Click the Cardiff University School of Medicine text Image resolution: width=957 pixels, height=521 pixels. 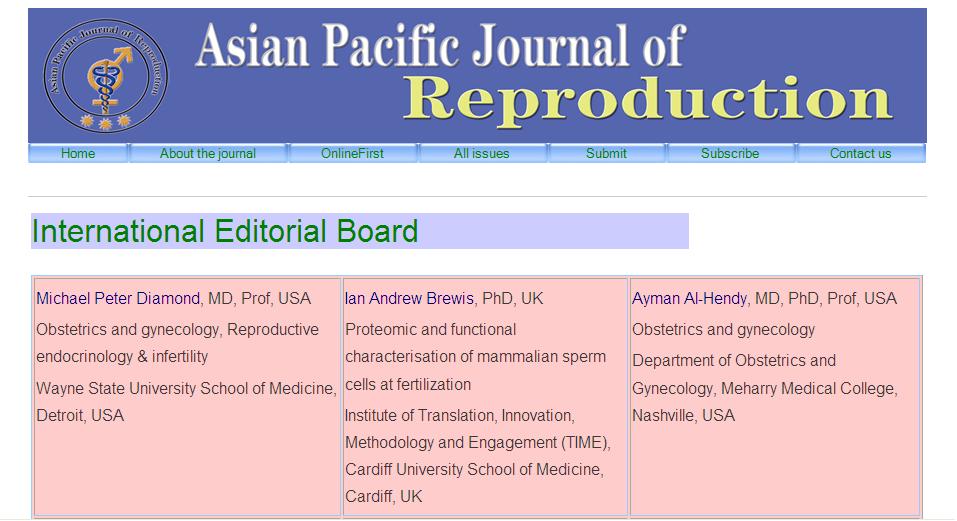tap(474, 469)
